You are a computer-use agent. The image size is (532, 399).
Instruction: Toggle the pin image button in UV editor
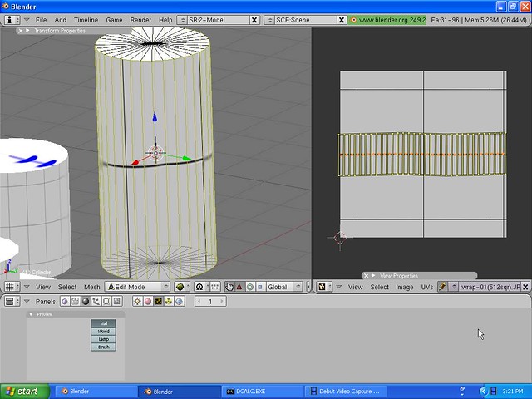click(x=443, y=287)
